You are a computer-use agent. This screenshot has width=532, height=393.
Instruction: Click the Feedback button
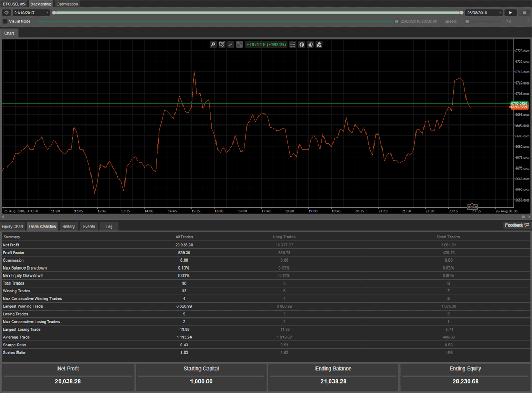click(517, 225)
